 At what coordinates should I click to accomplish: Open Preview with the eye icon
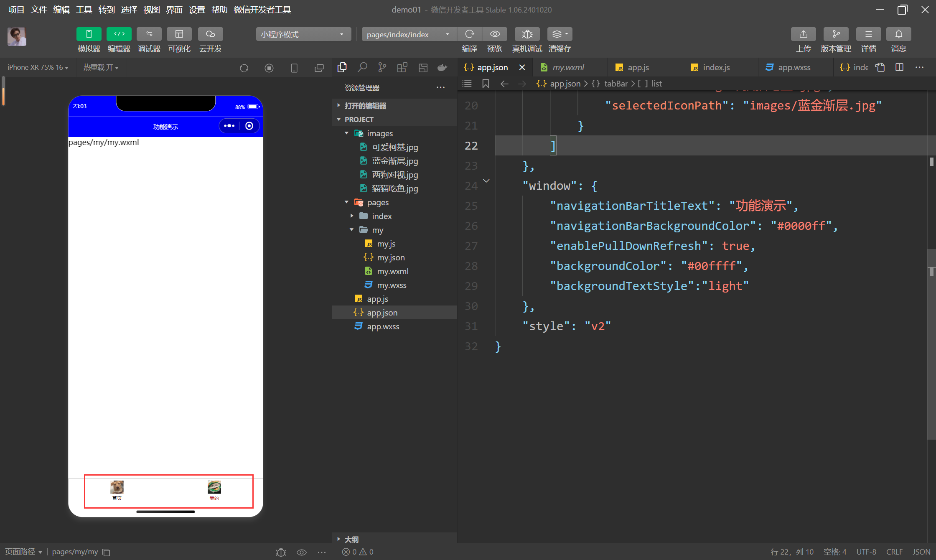(495, 34)
